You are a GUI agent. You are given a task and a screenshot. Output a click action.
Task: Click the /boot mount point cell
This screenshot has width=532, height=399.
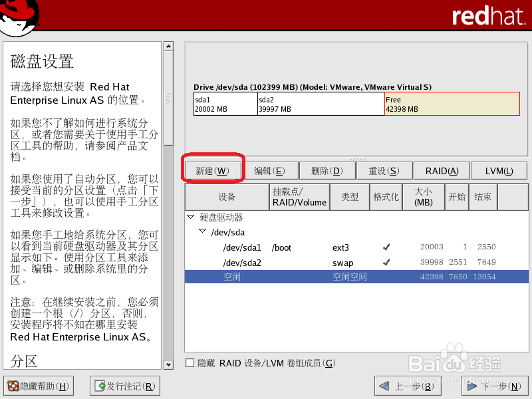[x=281, y=247]
